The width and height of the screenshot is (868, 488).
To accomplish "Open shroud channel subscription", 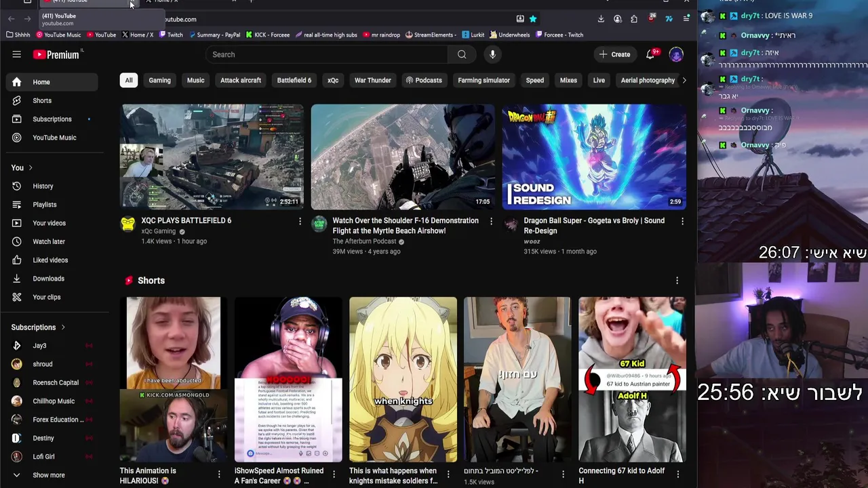I will click(x=52, y=364).
